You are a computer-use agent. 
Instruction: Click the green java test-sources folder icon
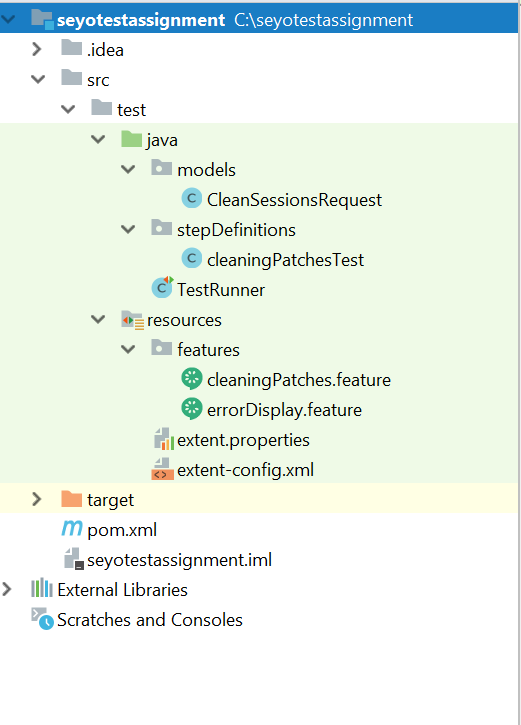[131, 138]
